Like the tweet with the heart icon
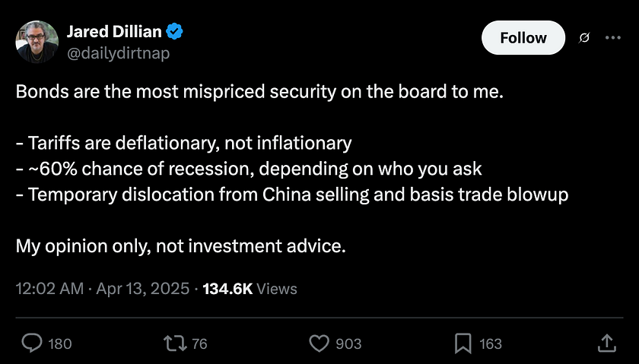Screen dimensions: 639x364 tap(319, 343)
